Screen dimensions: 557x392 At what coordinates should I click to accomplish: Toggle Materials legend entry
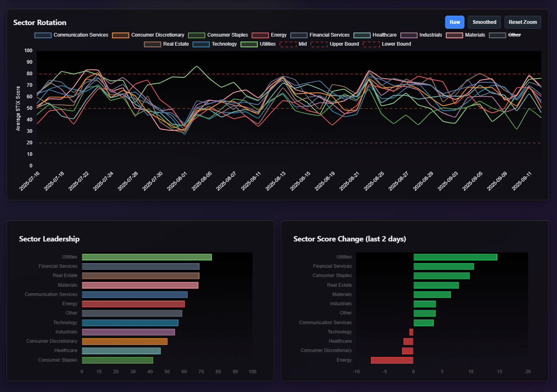(x=466, y=35)
